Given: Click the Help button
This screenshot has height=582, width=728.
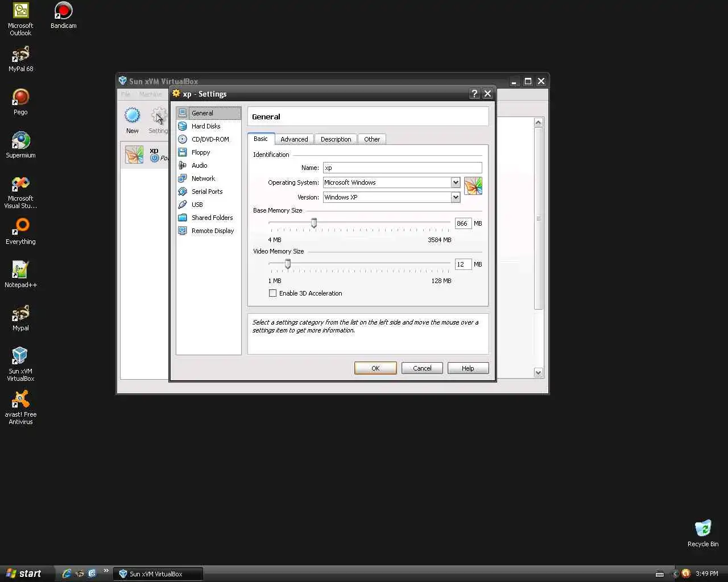Looking at the screenshot, I should (x=468, y=368).
